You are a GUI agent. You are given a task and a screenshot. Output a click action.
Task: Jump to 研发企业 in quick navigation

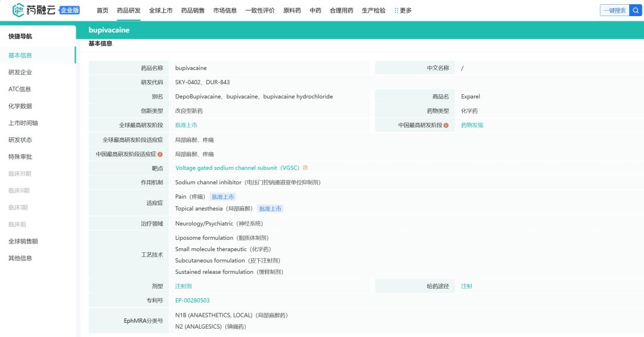20,72
